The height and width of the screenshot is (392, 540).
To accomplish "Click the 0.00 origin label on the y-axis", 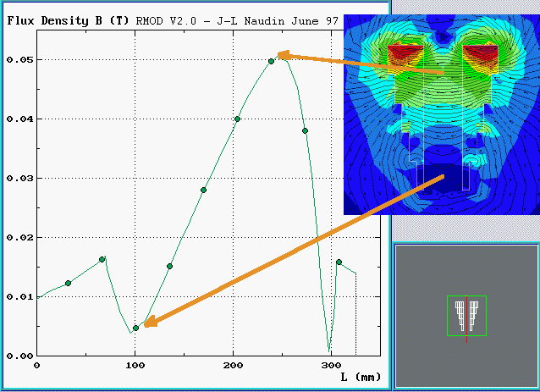I will (17, 356).
